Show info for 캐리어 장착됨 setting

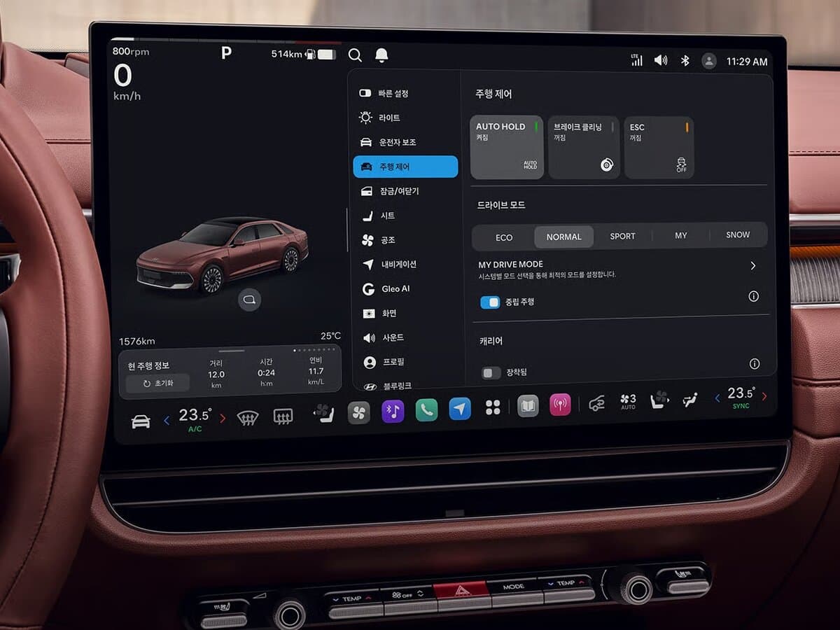(755, 363)
